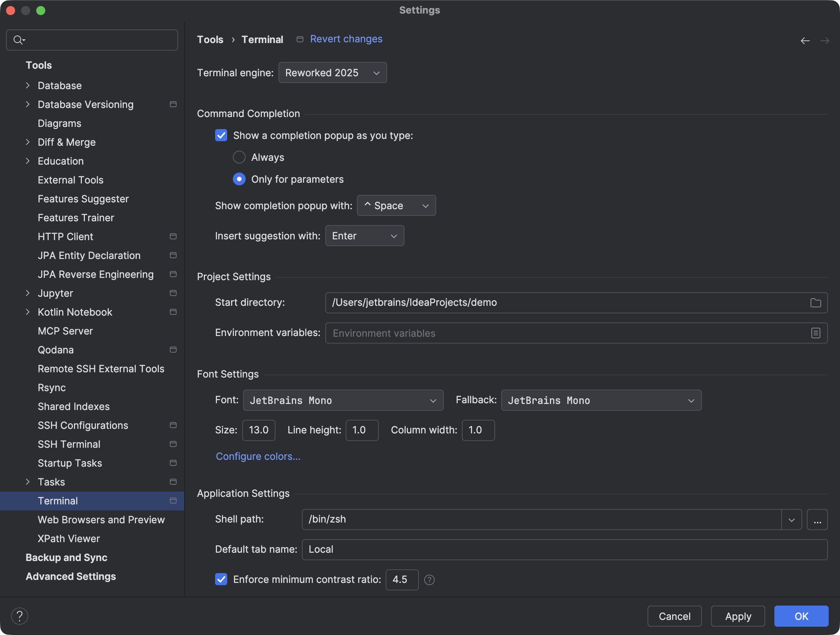Viewport: 840px width, 635px height.
Task: Click the contrast ratio help icon
Action: [429, 580]
